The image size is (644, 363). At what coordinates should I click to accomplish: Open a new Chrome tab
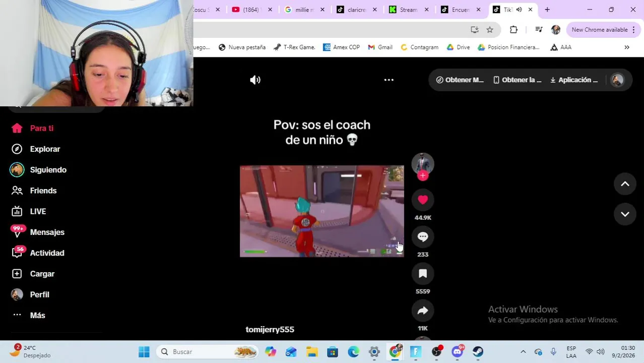[547, 10]
